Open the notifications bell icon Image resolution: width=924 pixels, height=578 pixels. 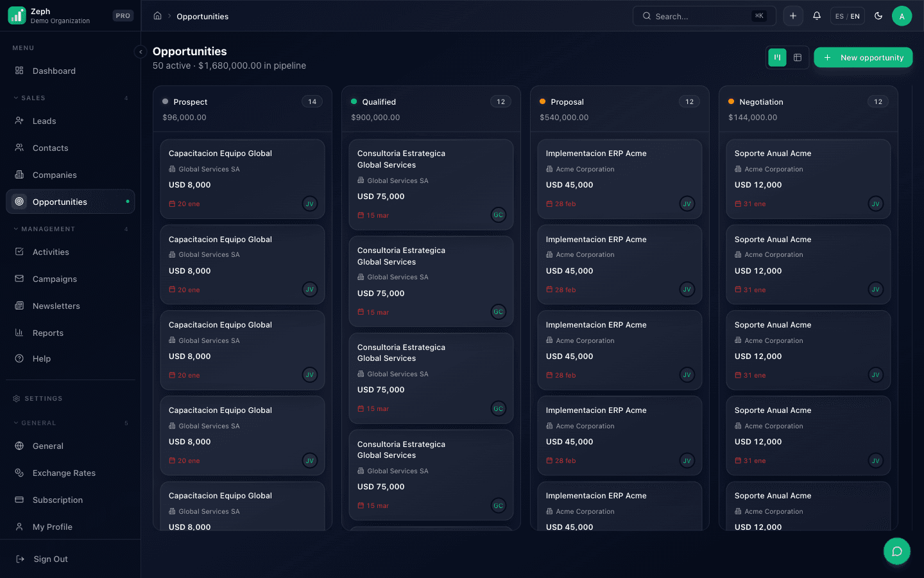[816, 15]
